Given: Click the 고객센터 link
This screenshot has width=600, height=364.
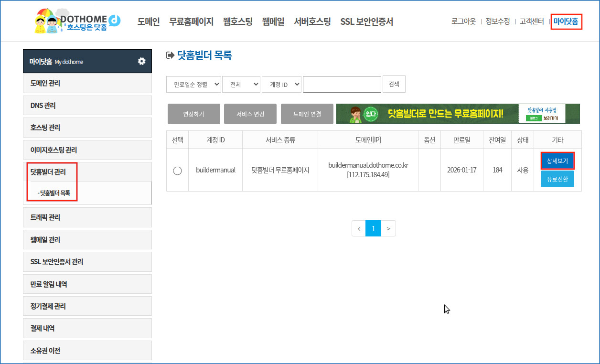Looking at the screenshot, I should (532, 21).
